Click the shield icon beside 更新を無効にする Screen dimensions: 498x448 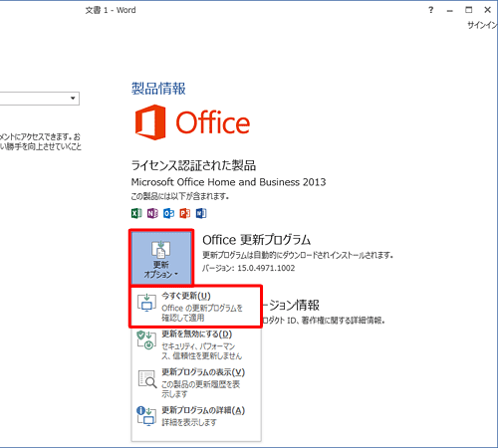pyautogui.click(x=146, y=340)
